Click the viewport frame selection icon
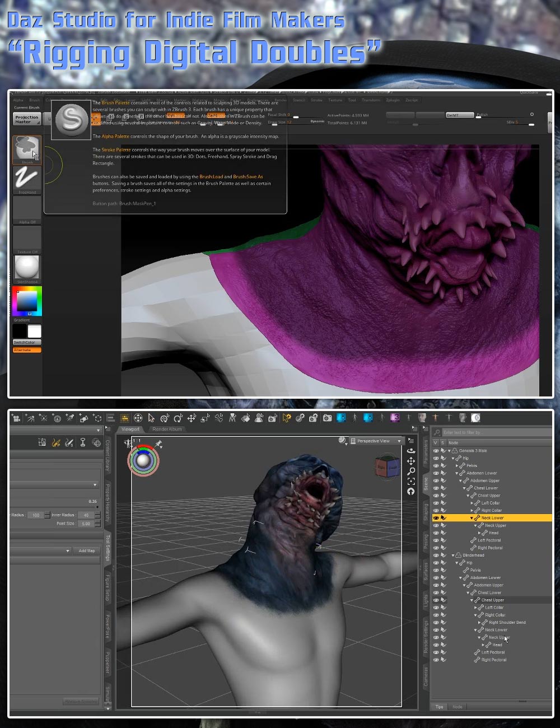This screenshot has width=560, height=728. 411,482
